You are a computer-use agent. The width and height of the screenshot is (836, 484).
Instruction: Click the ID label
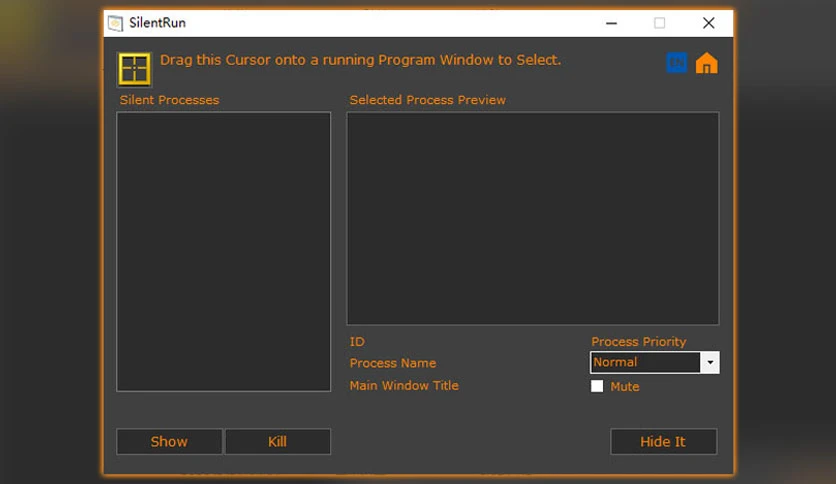[x=357, y=342]
